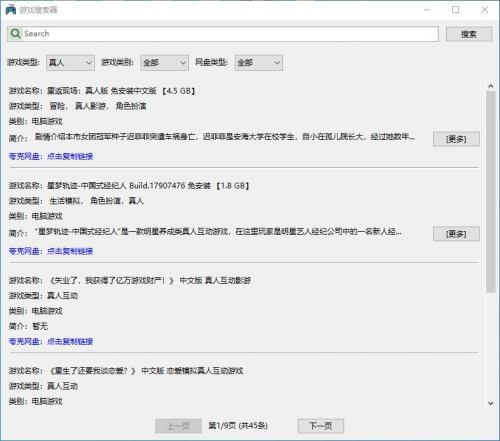Click the magnifying glass search icon
This screenshot has height=441, width=500.
click(x=15, y=34)
